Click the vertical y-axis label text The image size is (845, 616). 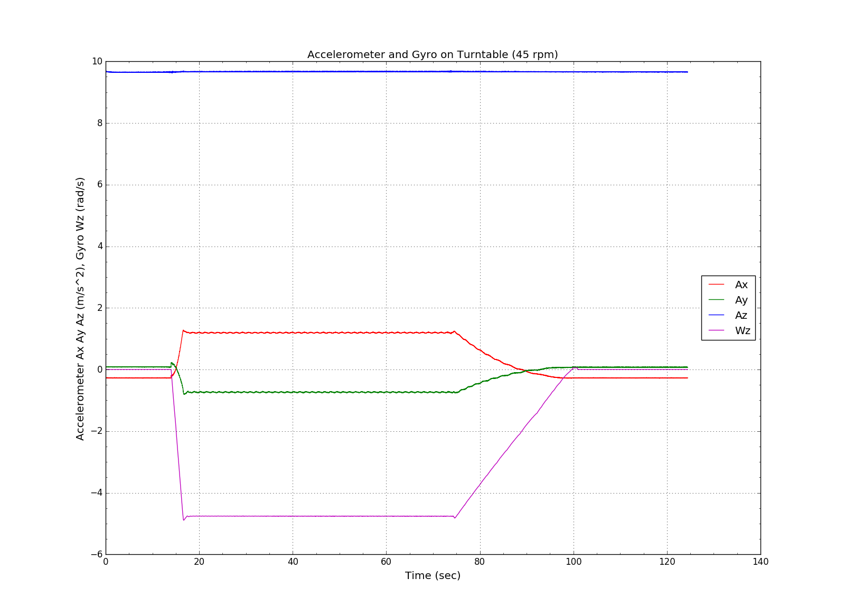click(80, 308)
